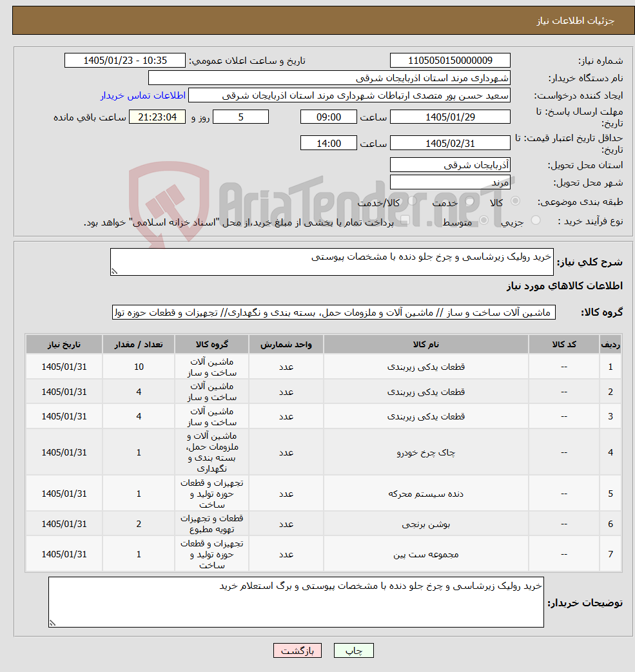Click the گروه کالا column header
635x672 pixels.
[x=212, y=345]
